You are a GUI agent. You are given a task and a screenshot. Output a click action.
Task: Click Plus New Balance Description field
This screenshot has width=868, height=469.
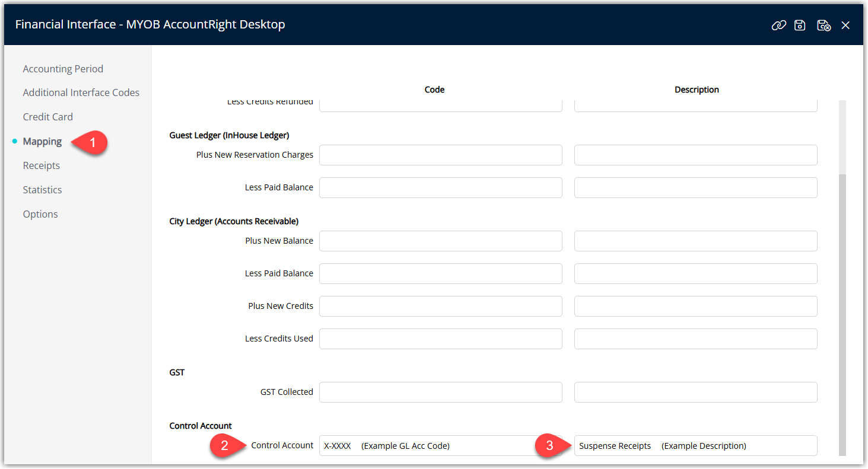click(x=696, y=241)
